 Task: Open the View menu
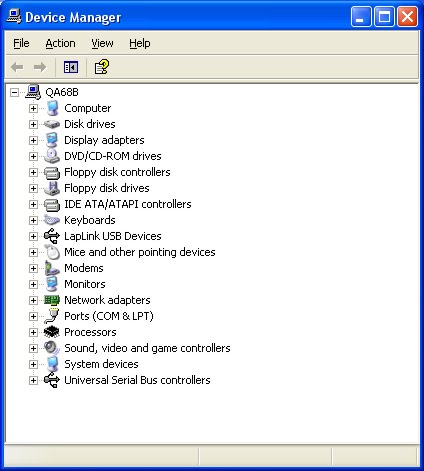click(x=102, y=43)
